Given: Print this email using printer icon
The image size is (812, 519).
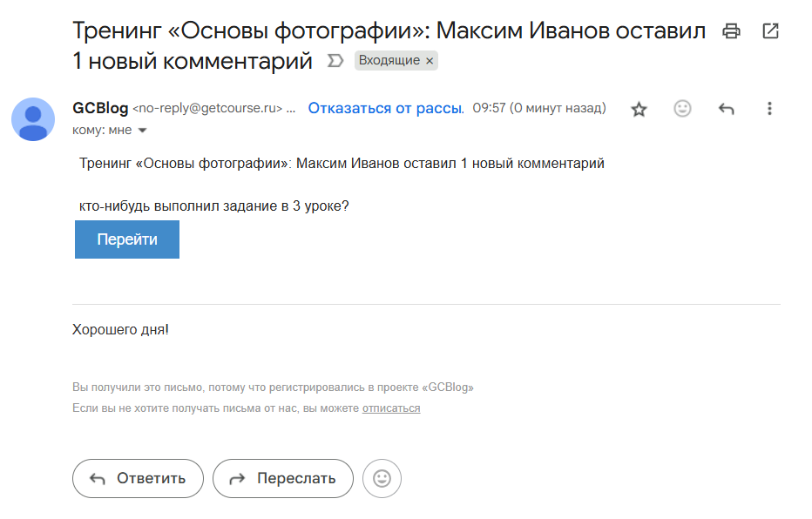Looking at the screenshot, I should click(731, 31).
